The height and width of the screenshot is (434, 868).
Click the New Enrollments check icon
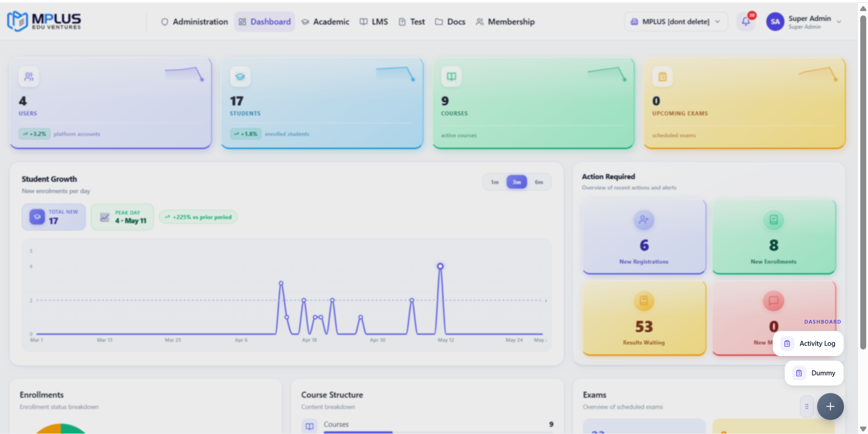(x=774, y=220)
